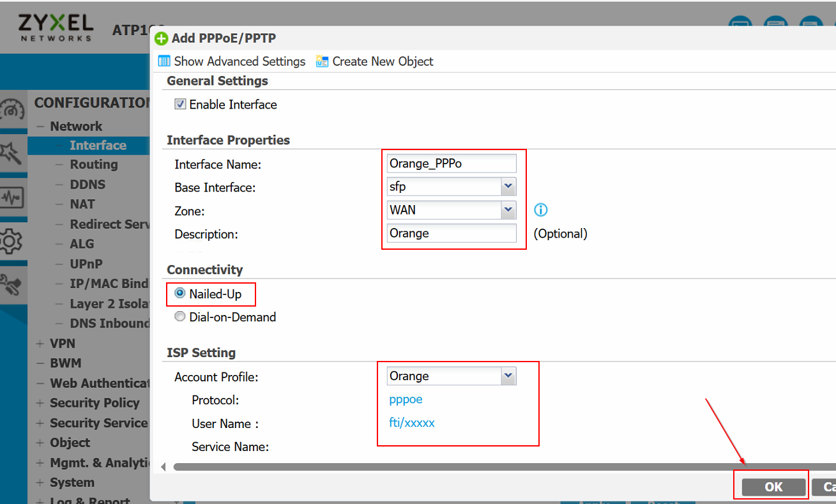Click the Create New Object icon
Screen dimensions: 836x504
(x=322, y=61)
